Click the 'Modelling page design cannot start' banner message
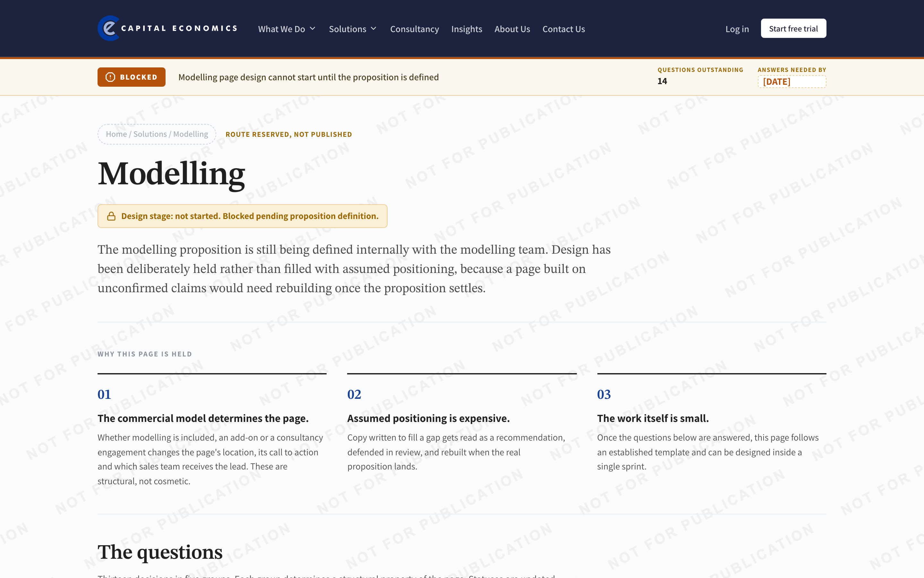 click(x=309, y=77)
